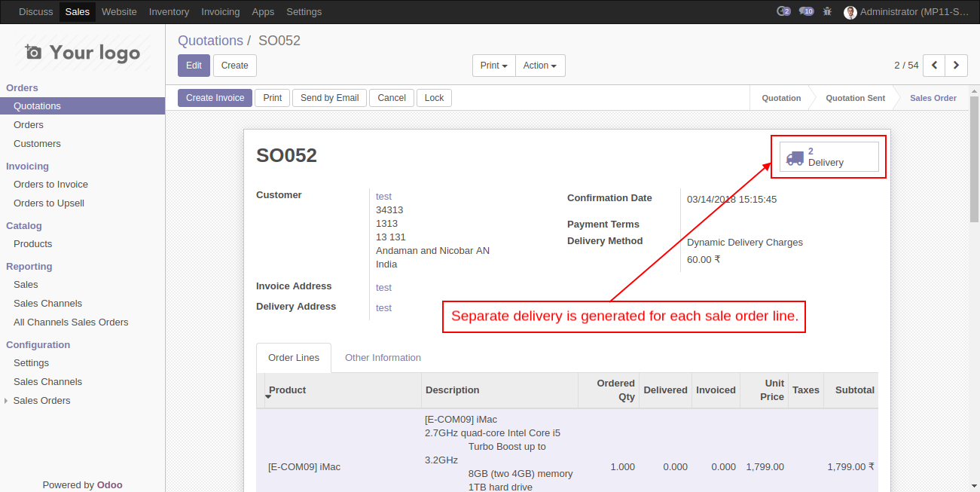Open the Administrator user menu
Image resolution: width=980 pixels, height=492 pixels.
pos(907,12)
